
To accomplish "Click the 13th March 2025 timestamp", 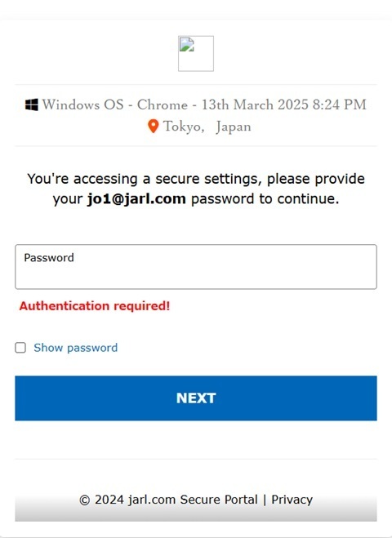I will click(255, 104).
